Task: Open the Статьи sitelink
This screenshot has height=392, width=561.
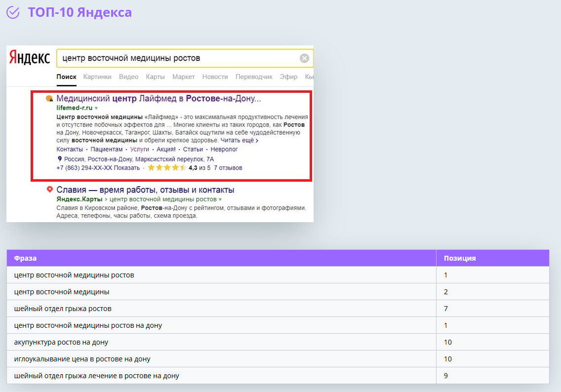Action: [x=193, y=149]
